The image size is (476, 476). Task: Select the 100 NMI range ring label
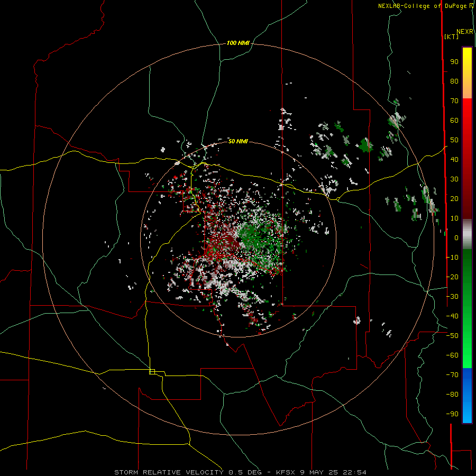click(x=238, y=43)
